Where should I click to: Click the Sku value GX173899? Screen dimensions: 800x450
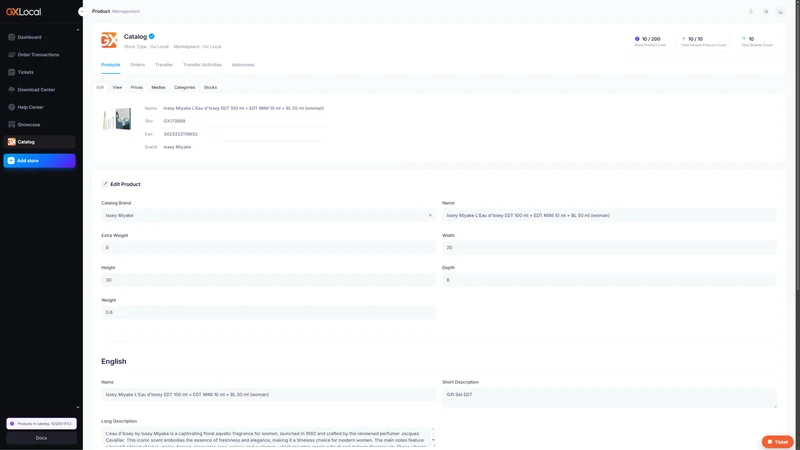(x=174, y=121)
